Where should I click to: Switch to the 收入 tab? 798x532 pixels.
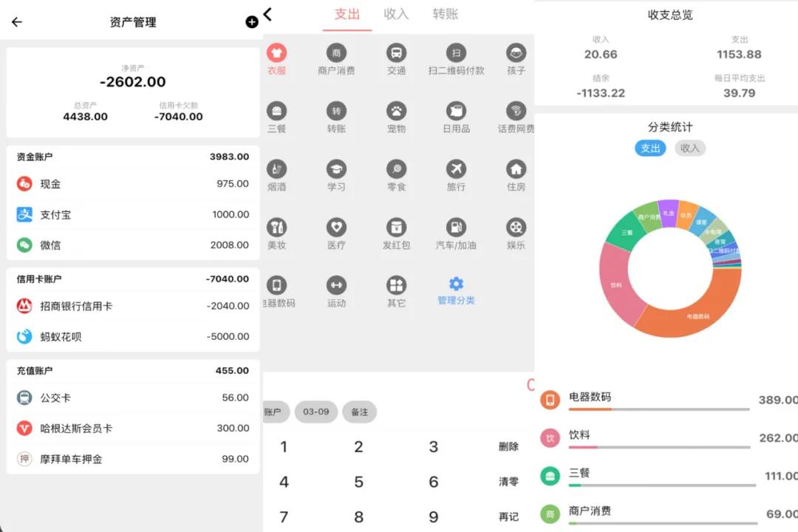point(396,14)
